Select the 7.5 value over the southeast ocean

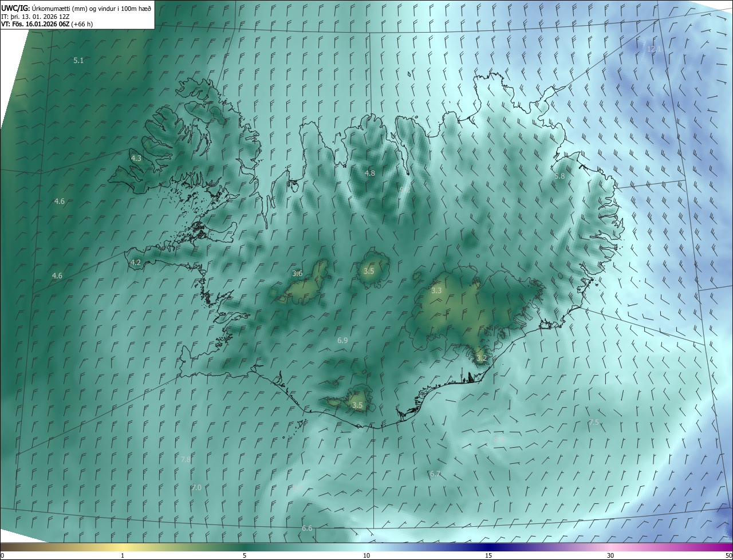594,422
